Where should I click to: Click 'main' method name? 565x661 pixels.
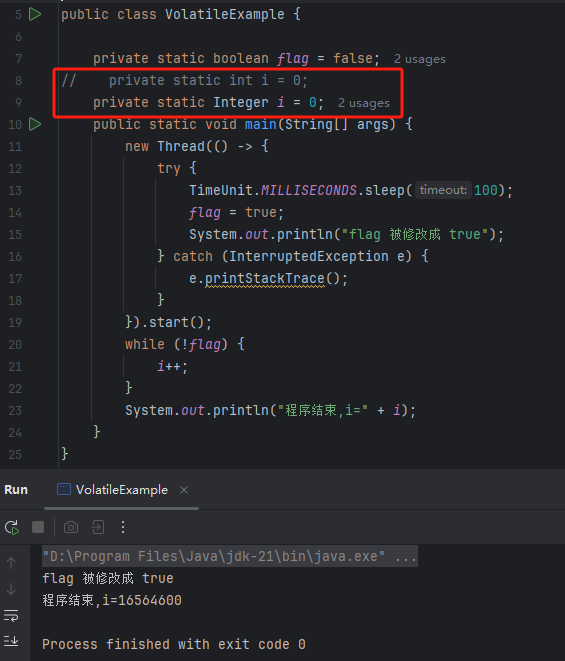[x=261, y=124]
